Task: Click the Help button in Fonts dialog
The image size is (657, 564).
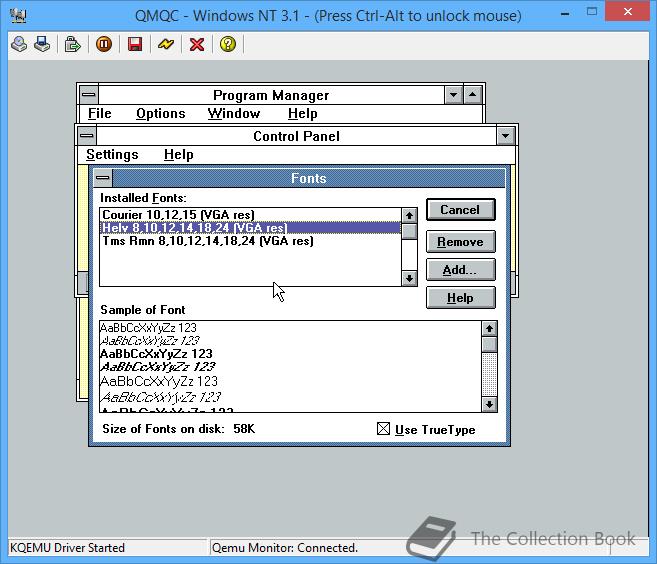Action: click(x=460, y=298)
